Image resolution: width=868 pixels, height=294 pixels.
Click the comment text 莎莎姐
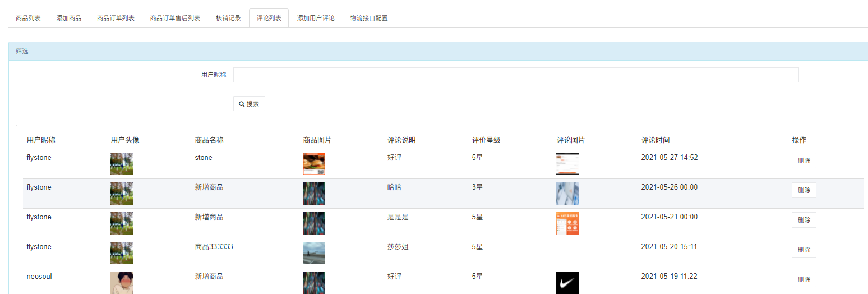point(398,247)
